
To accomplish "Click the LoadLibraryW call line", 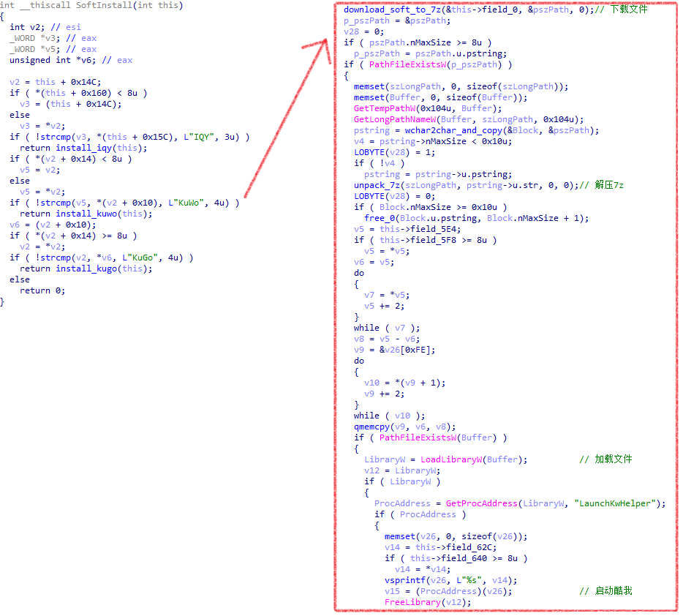I will point(445,459).
